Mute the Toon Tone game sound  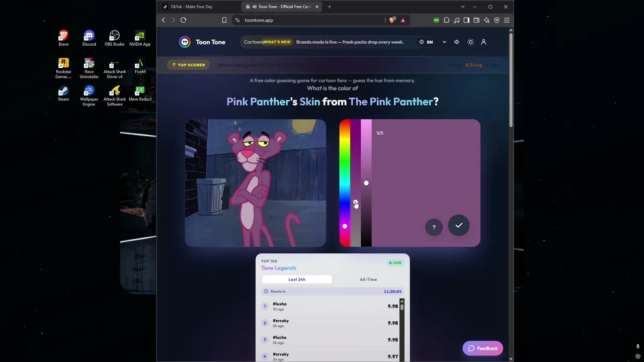(457, 42)
